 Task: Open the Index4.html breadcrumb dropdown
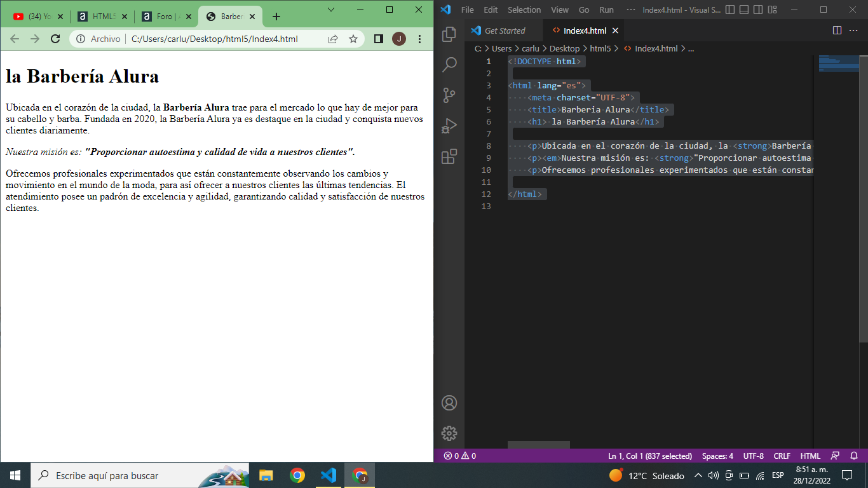coord(651,48)
